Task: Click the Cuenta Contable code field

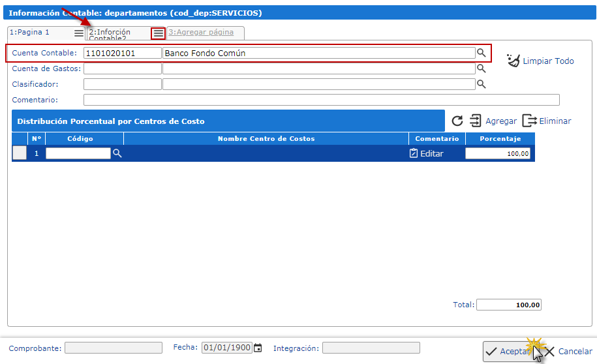Action: coord(122,53)
